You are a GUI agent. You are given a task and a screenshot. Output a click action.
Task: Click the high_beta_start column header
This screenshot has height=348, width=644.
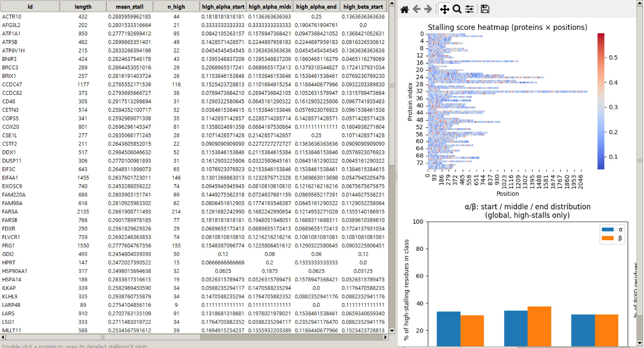pyautogui.click(x=364, y=6)
